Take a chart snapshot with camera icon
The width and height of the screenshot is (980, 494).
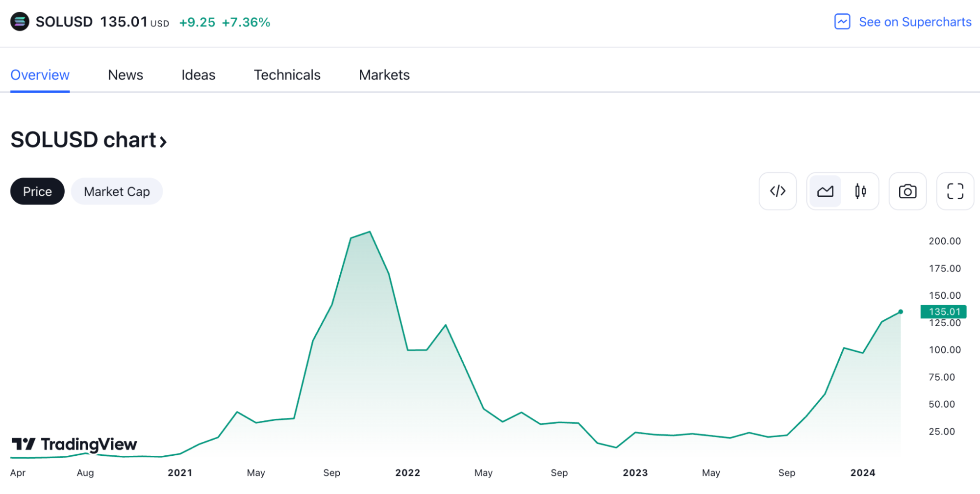click(907, 191)
